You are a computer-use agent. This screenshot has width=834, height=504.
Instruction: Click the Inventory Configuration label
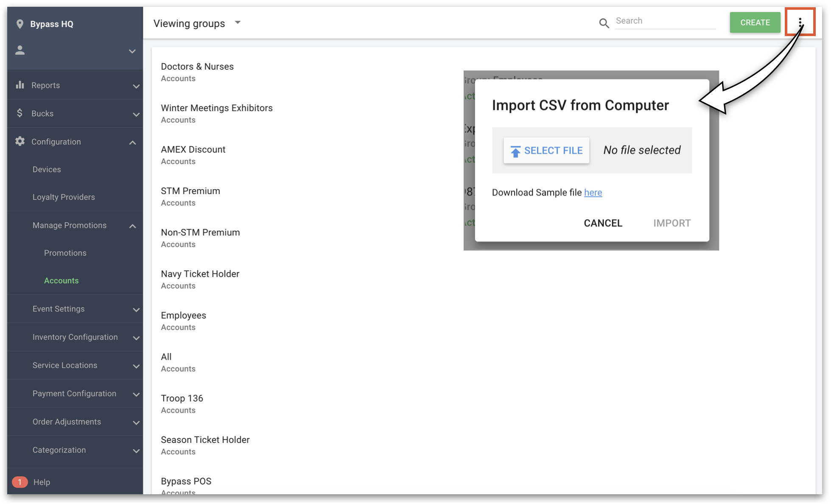pos(75,337)
